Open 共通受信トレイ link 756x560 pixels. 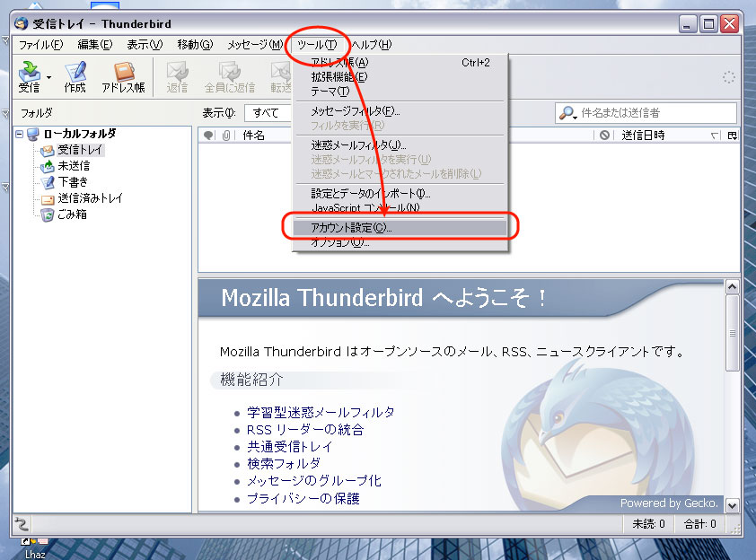click(289, 447)
